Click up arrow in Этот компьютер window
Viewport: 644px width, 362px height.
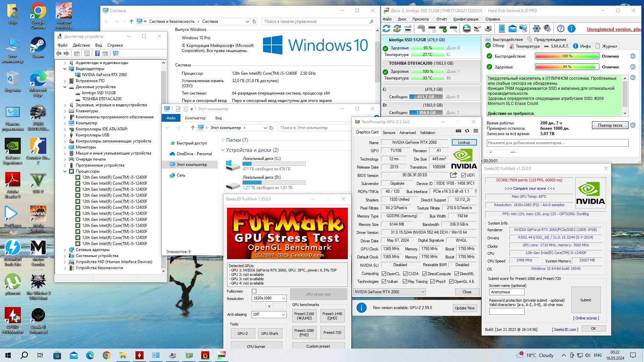coord(193,128)
